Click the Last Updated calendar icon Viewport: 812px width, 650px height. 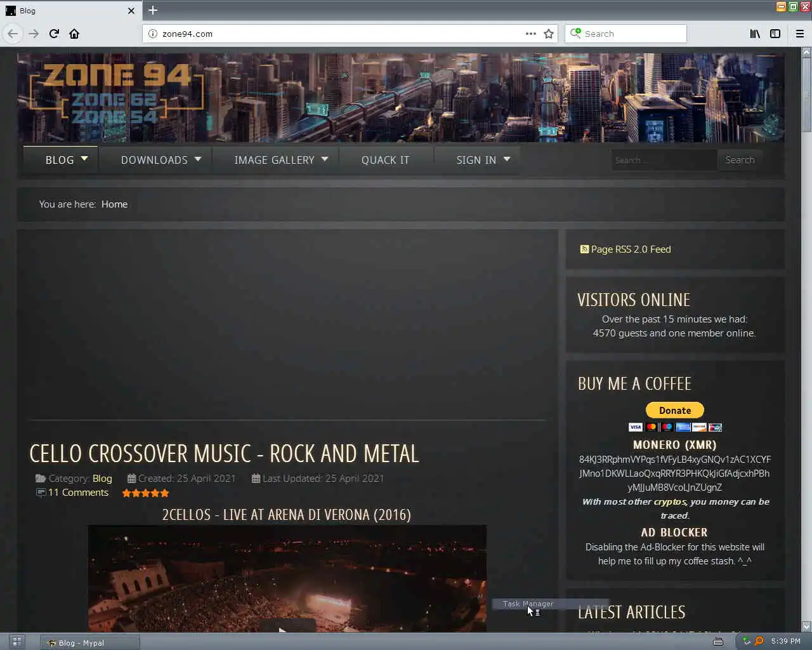256,478
